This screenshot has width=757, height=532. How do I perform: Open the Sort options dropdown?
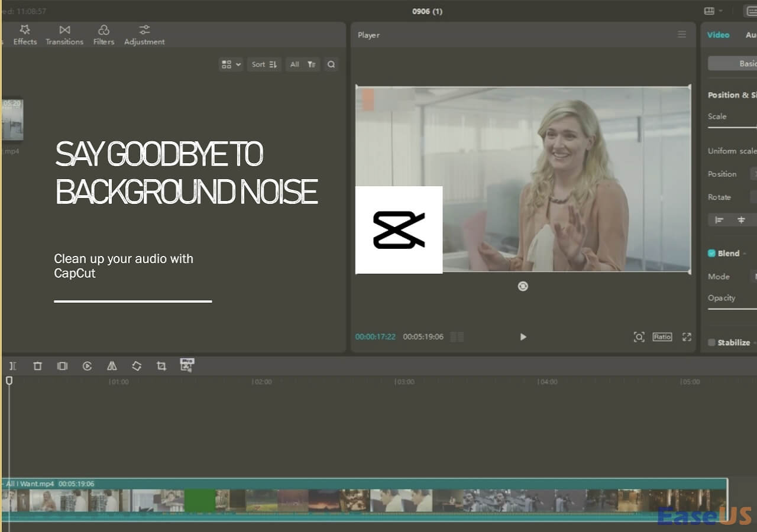(x=264, y=64)
